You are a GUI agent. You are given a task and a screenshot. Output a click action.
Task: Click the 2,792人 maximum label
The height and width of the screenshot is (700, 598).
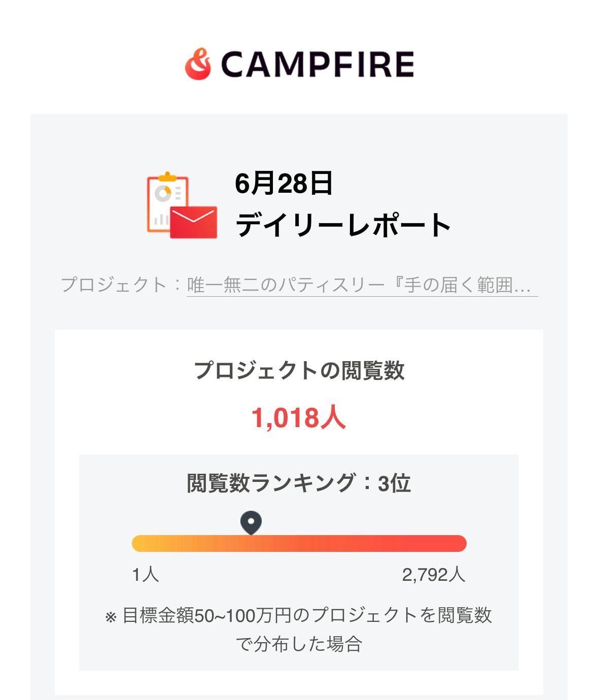(434, 575)
